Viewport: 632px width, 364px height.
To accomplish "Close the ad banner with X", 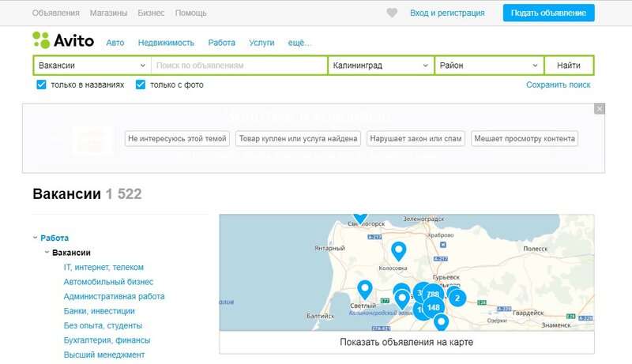I will [600, 109].
